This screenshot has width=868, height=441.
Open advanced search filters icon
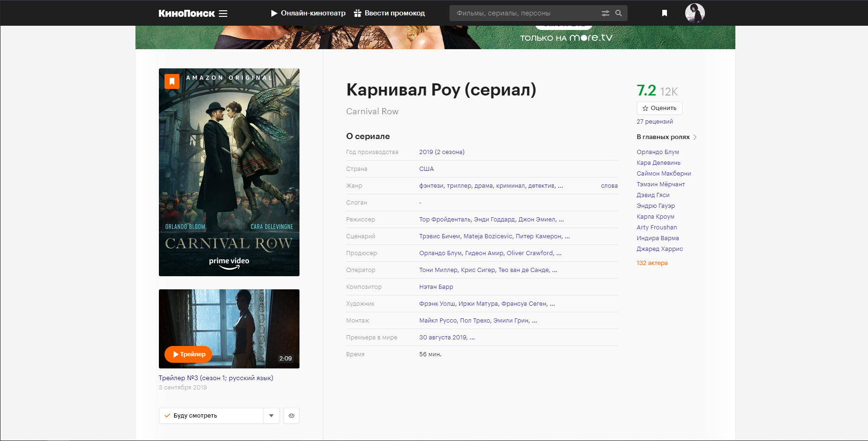tap(606, 13)
